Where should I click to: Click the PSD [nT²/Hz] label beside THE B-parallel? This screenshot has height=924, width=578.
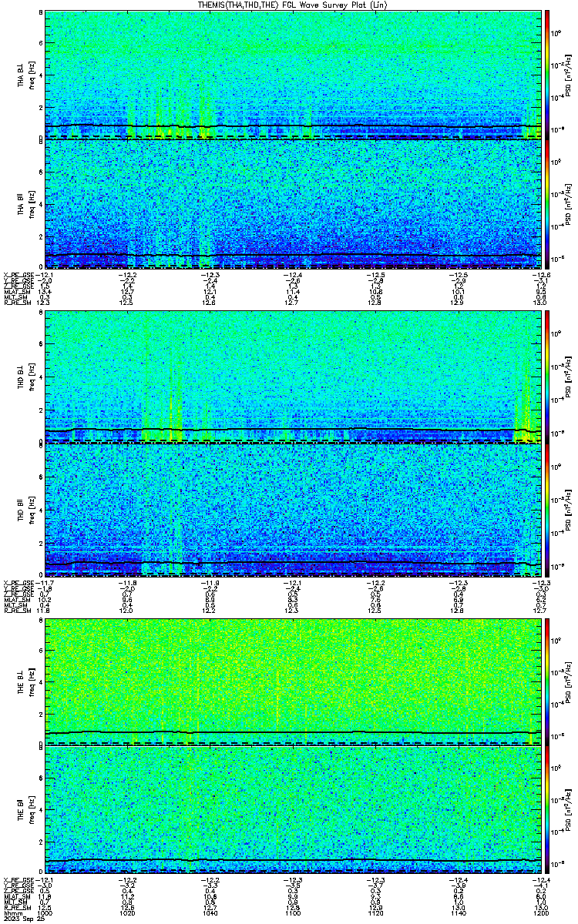pos(568,810)
